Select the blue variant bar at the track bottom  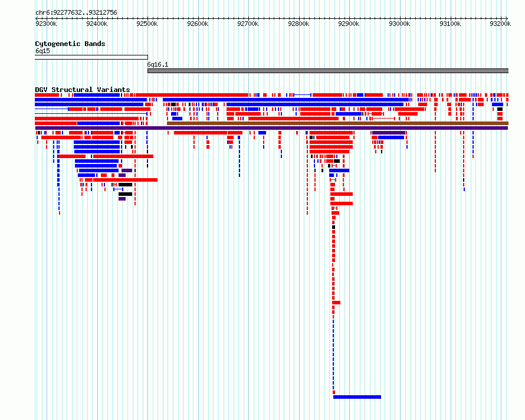tap(357, 397)
